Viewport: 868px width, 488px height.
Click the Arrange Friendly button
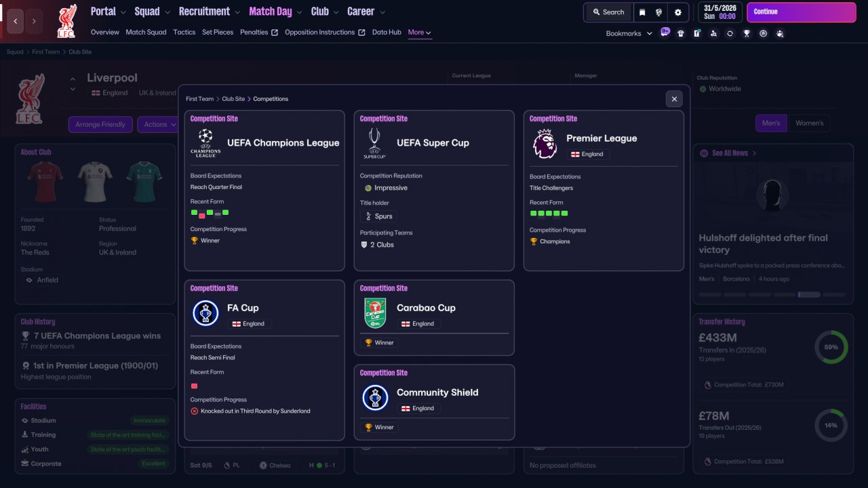[100, 125]
